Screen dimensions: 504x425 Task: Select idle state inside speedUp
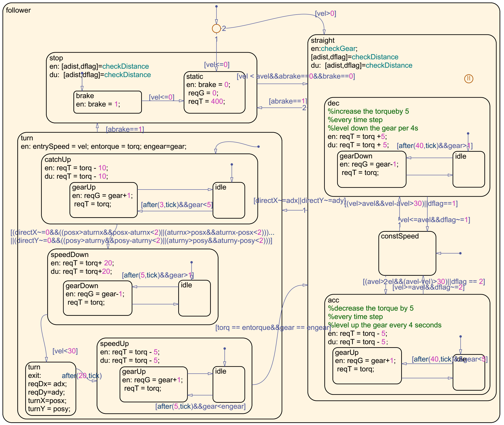point(228,384)
